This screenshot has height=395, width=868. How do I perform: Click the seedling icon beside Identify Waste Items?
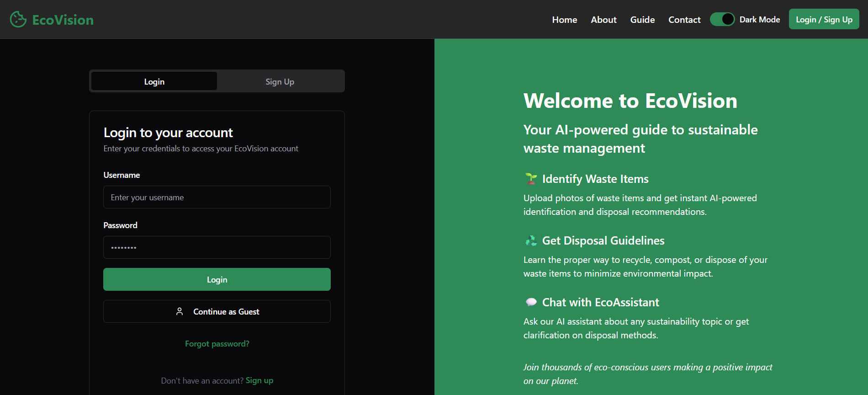click(531, 179)
